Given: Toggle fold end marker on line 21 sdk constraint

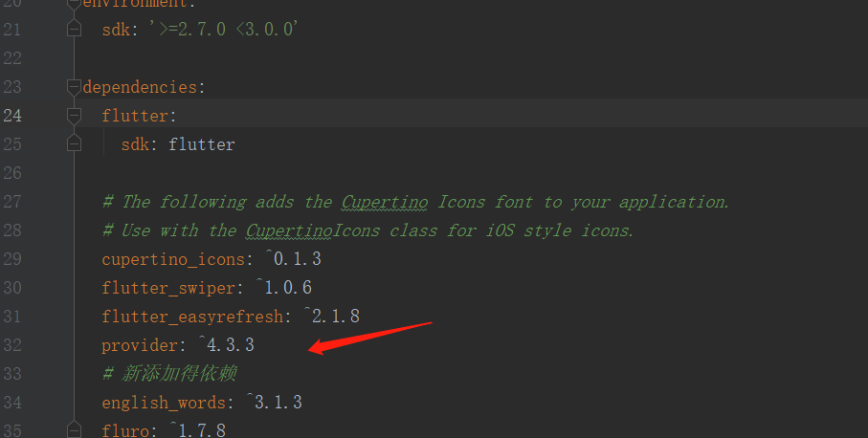Looking at the screenshot, I should (74, 29).
